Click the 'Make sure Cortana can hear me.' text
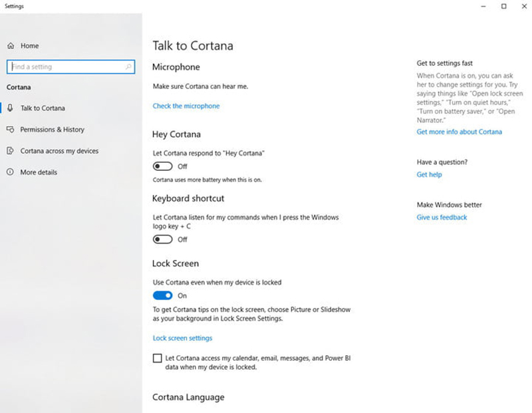The height and width of the screenshot is (413, 532). (x=200, y=86)
